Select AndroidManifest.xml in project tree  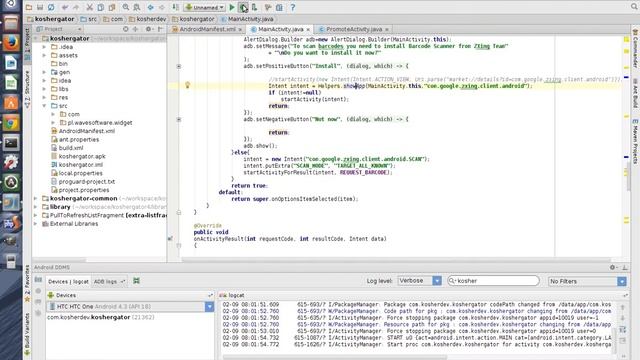(x=83, y=131)
